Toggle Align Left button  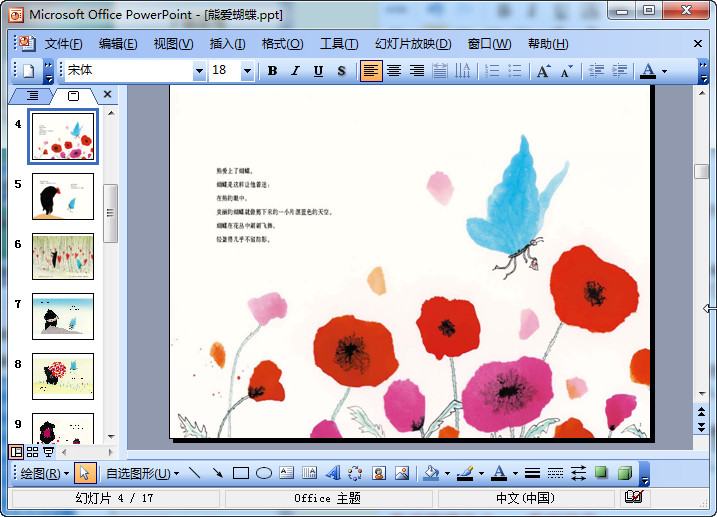pyautogui.click(x=371, y=71)
